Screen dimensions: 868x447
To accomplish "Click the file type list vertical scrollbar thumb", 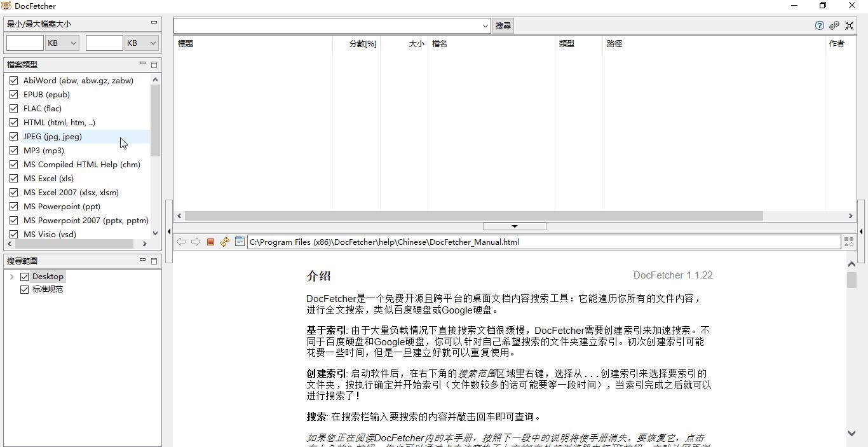I will click(x=155, y=120).
